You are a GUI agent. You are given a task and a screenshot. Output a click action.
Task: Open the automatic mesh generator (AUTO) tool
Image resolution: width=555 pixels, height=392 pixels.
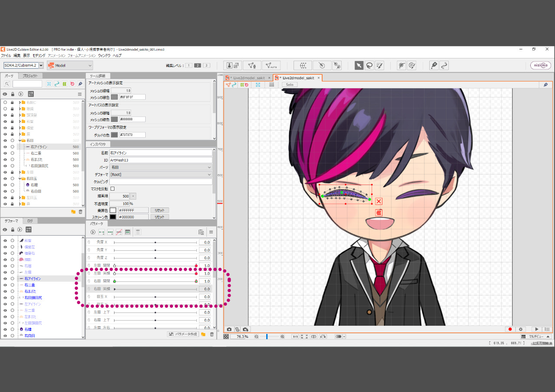[271, 65]
